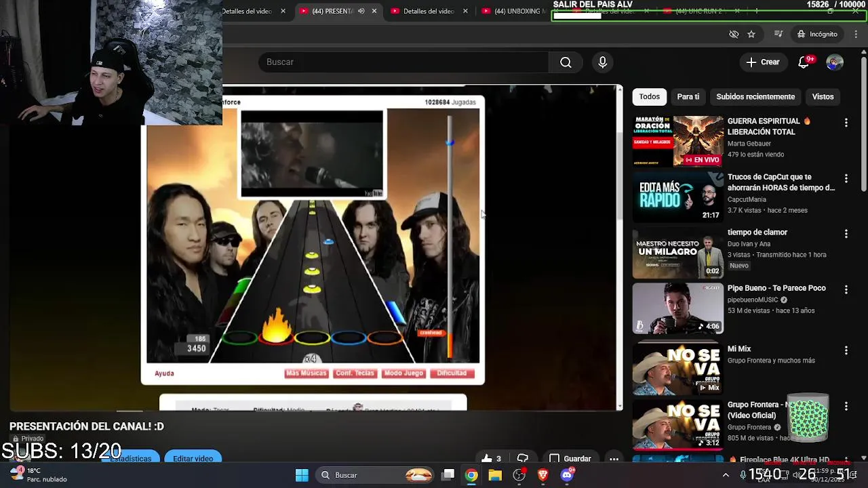Open Discord from the taskbar
The image size is (868, 488).
tap(567, 475)
